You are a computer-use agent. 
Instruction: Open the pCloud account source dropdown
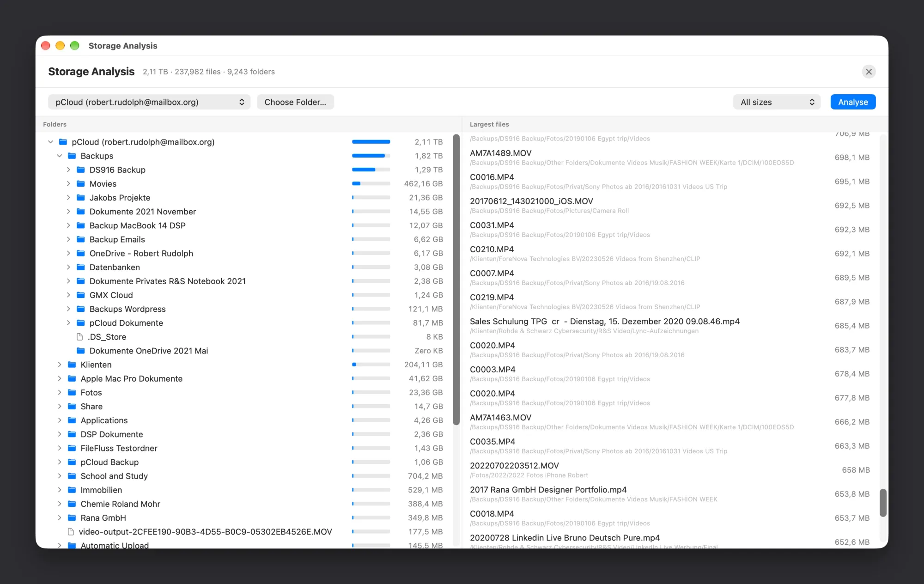[x=149, y=102]
